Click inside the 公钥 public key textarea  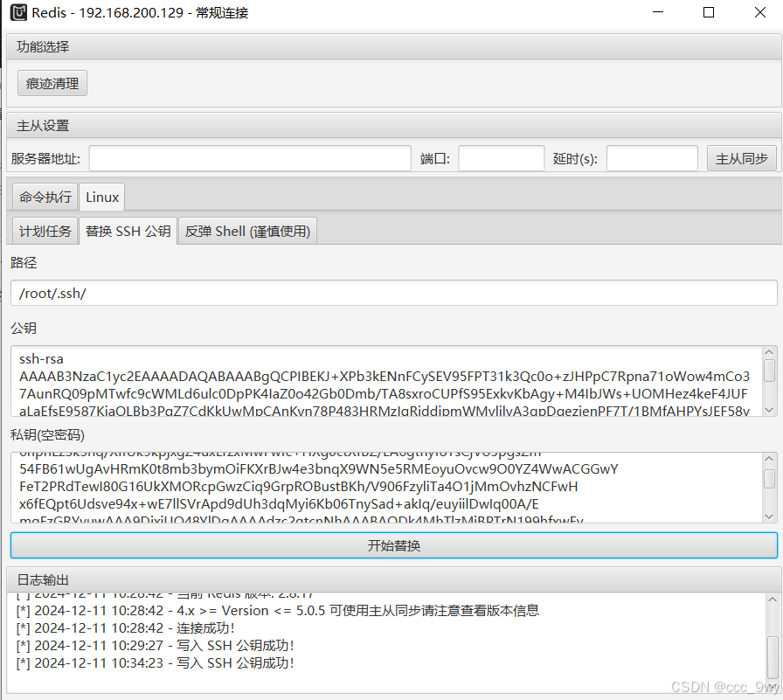coord(386,381)
